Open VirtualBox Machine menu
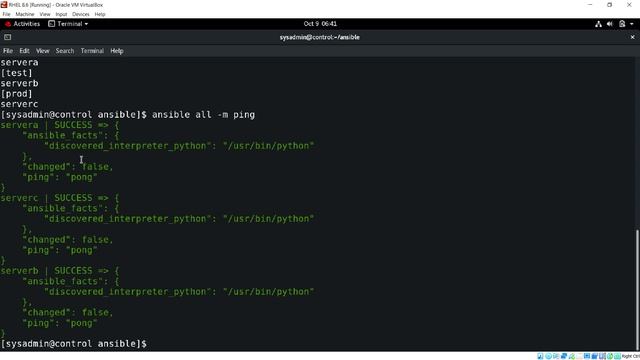The height and width of the screenshot is (360, 640). coord(25,14)
